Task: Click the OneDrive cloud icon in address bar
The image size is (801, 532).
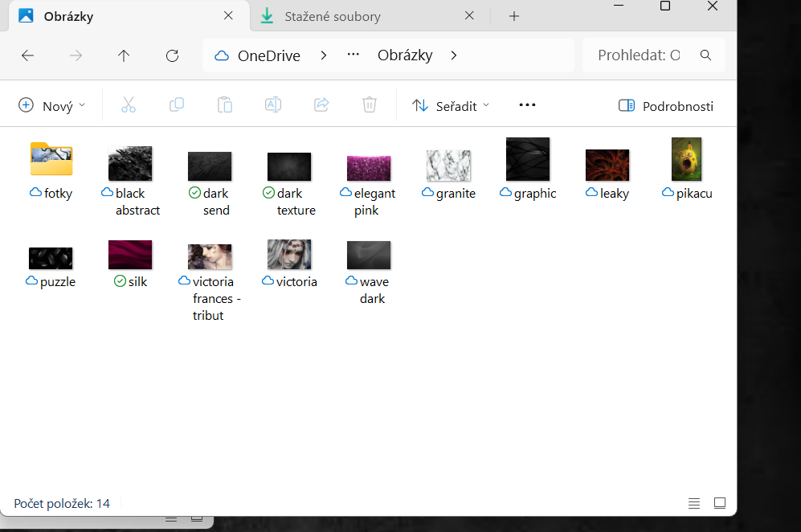Action: pos(222,55)
